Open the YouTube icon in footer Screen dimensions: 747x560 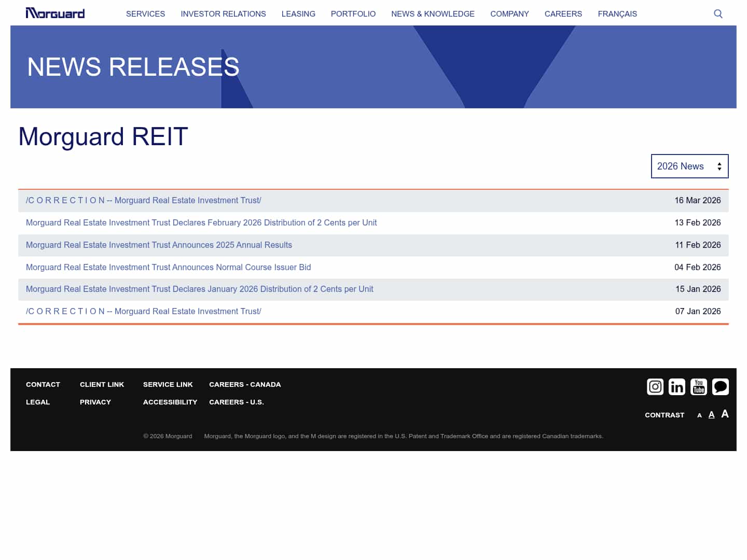[x=699, y=387]
